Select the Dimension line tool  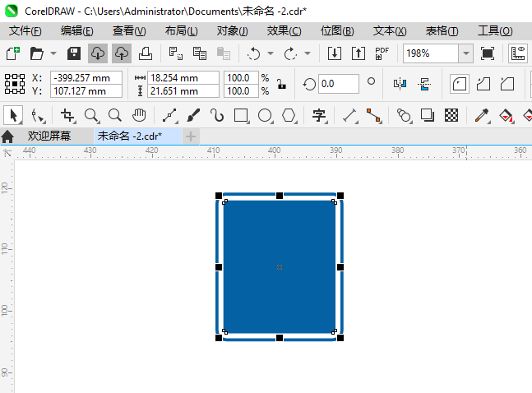pyautogui.click(x=349, y=115)
